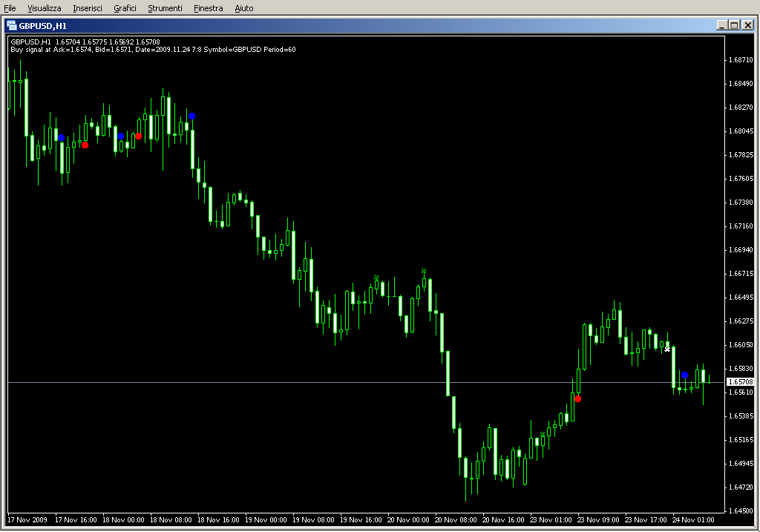Select the topmost blue signal dot
Viewport: 760px width, 532px height.
click(x=191, y=116)
